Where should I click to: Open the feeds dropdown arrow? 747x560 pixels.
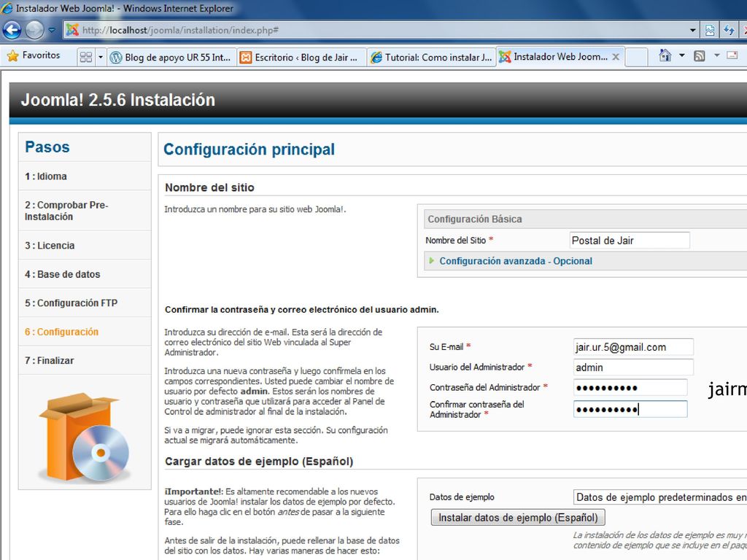tap(716, 55)
